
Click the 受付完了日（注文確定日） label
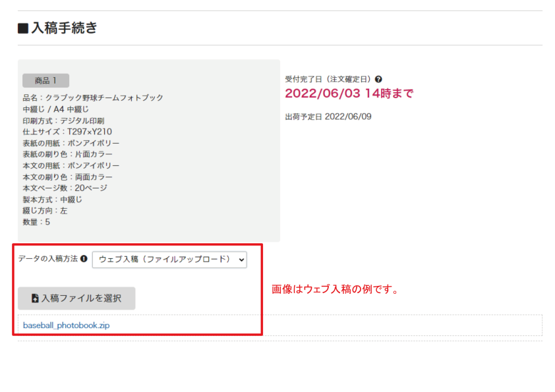coord(329,79)
